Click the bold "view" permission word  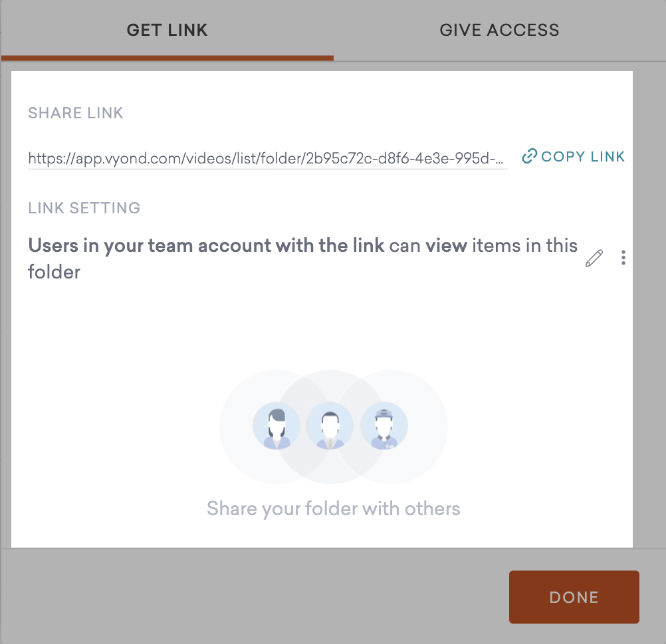pos(446,245)
